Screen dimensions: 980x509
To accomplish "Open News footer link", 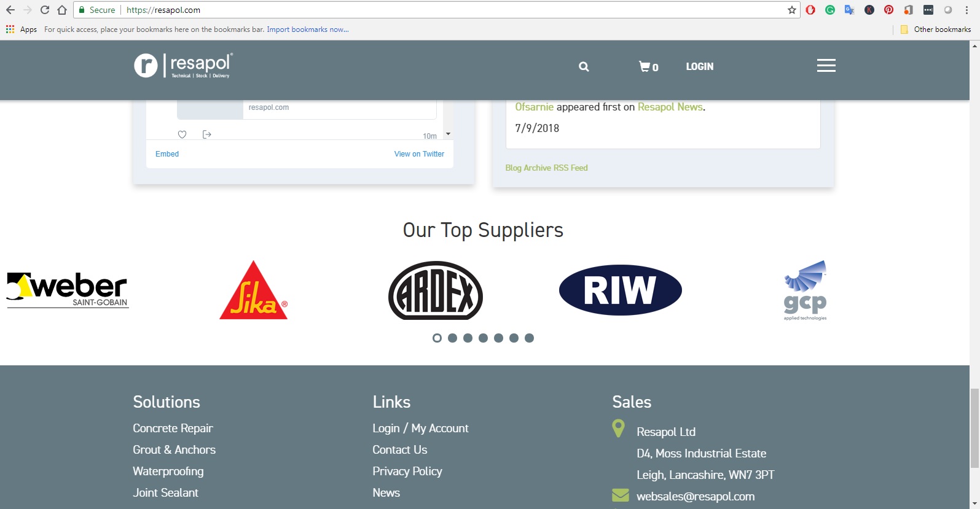I will tap(386, 492).
